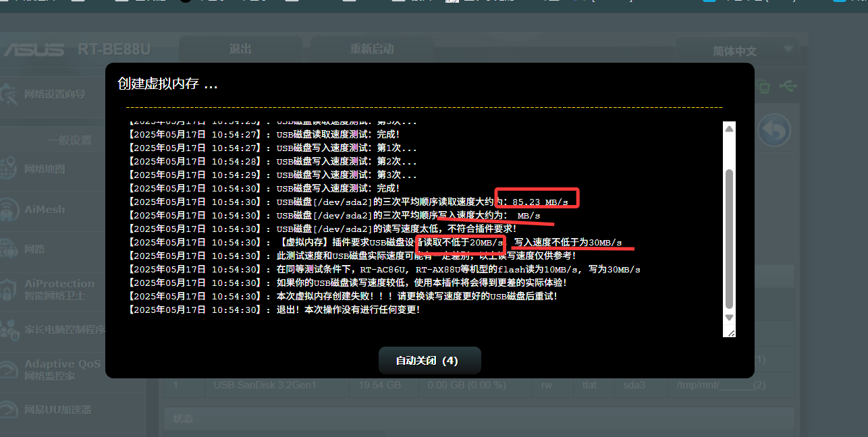Screen dimensions: 868x437
Task: Click the log line 以上读写速度仅供参考
Action: [352, 256]
